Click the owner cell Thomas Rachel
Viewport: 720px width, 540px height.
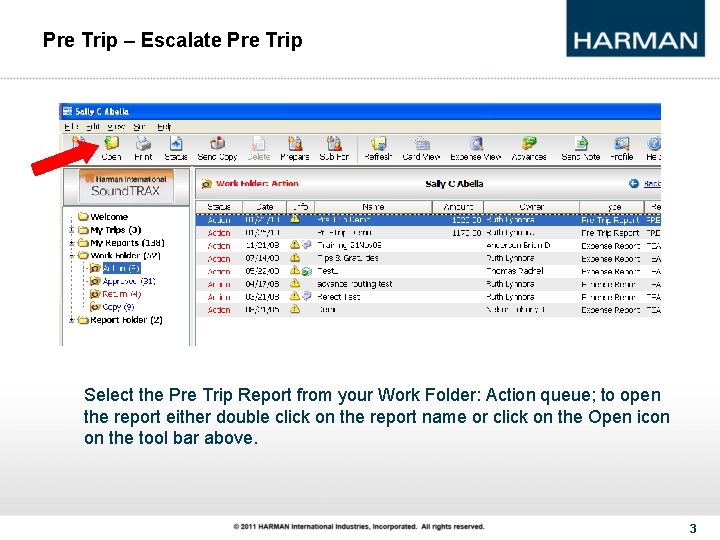[514, 271]
